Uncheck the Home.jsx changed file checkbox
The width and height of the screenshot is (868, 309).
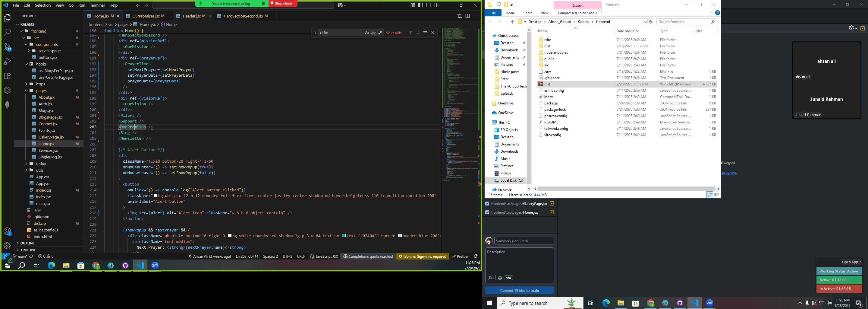[487, 212]
